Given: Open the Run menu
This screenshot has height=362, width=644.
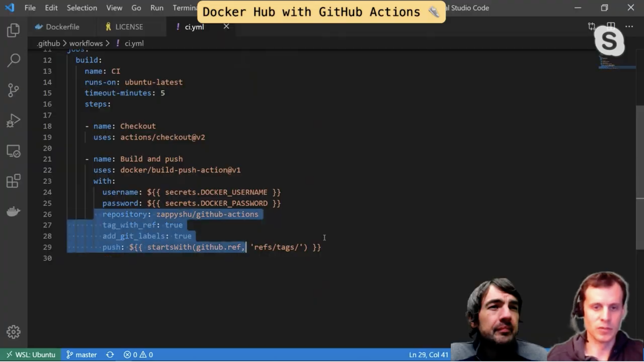Looking at the screenshot, I should pyautogui.click(x=157, y=8).
